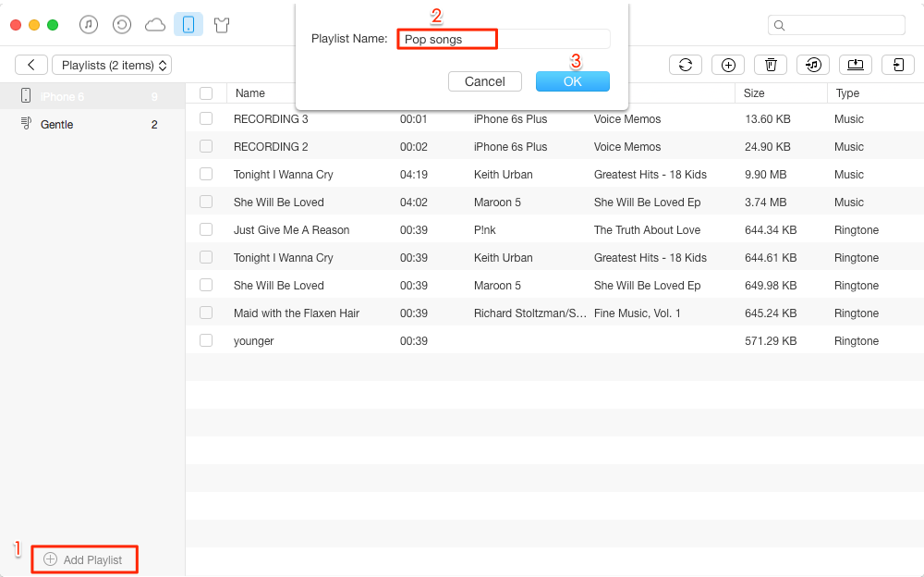Open the iTunes library music note icon
Screen dimensions: 924x577
(x=89, y=25)
